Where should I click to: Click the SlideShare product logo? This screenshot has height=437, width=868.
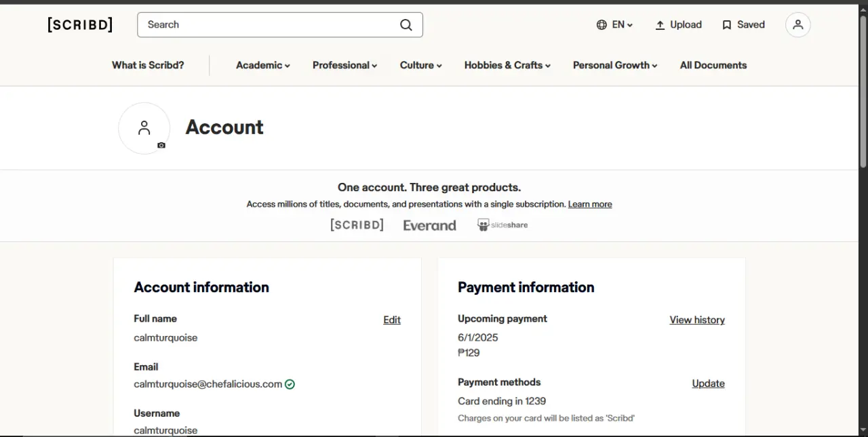click(502, 225)
